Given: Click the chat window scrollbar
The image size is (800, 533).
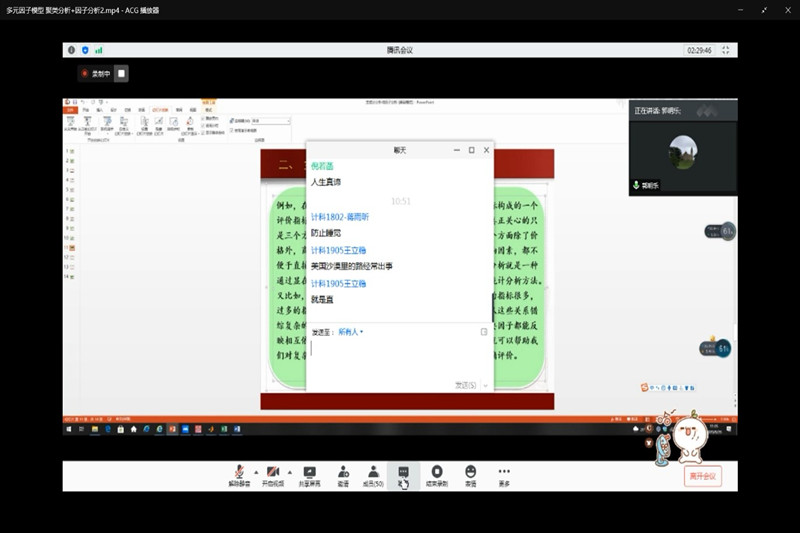Looking at the screenshot, I should click(490, 240).
